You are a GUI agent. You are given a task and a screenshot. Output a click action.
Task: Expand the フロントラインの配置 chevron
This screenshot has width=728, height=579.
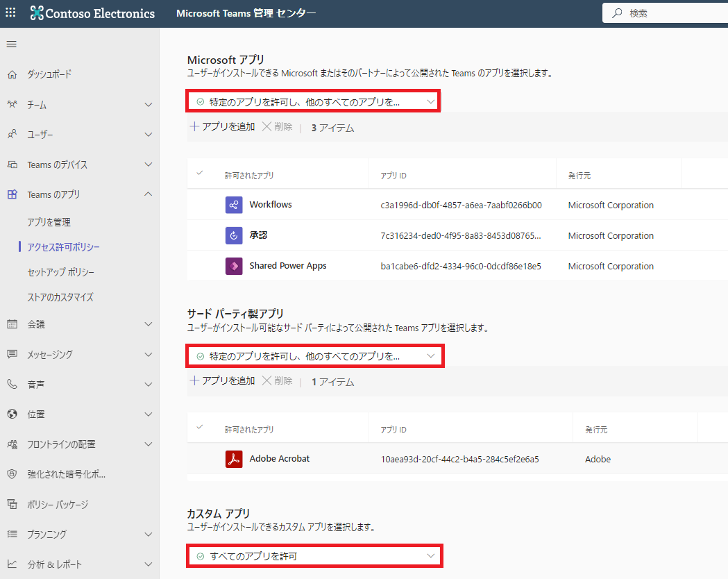pyautogui.click(x=149, y=444)
